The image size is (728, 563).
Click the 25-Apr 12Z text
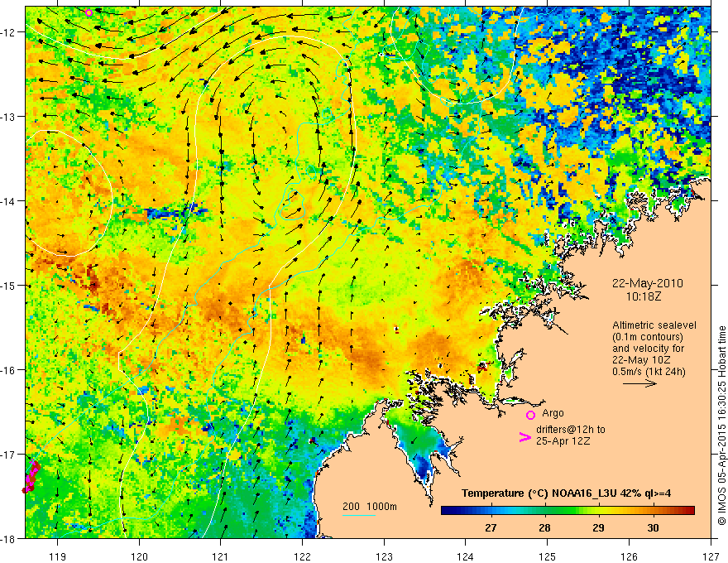pyautogui.click(x=563, y=440)
